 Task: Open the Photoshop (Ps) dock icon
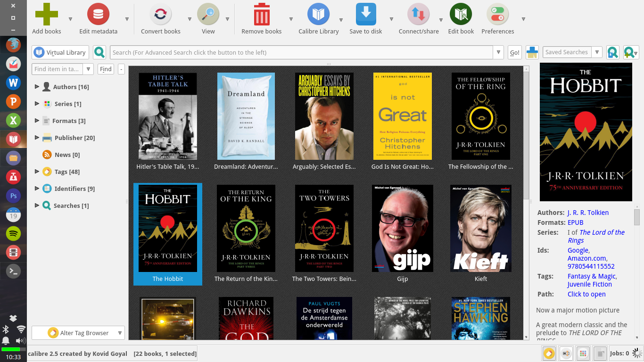click(x=13, y=196)
